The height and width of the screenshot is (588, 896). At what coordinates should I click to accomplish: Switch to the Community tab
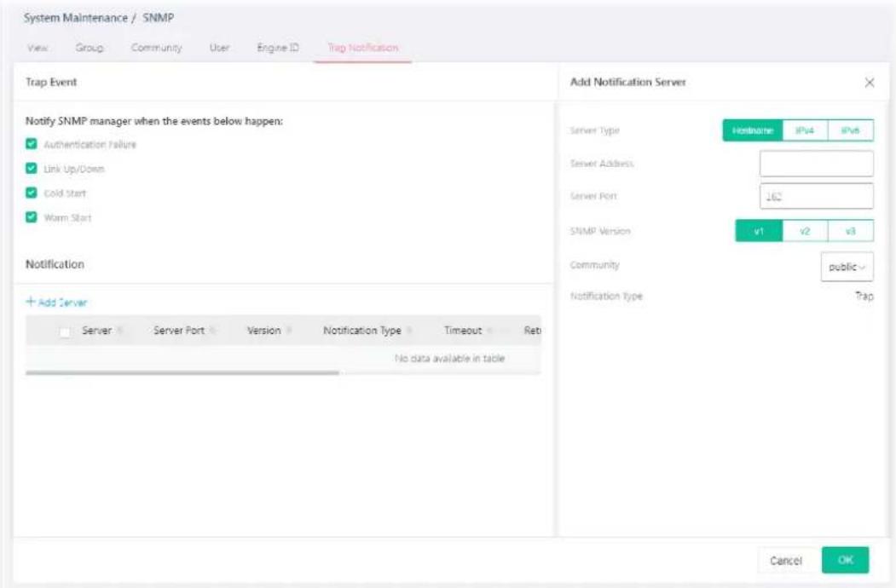(x=157, y=48)
